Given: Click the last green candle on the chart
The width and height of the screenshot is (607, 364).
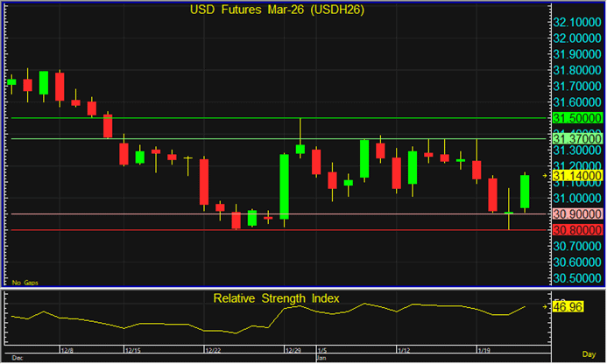Looking at the screenshot, I should 525,191.
